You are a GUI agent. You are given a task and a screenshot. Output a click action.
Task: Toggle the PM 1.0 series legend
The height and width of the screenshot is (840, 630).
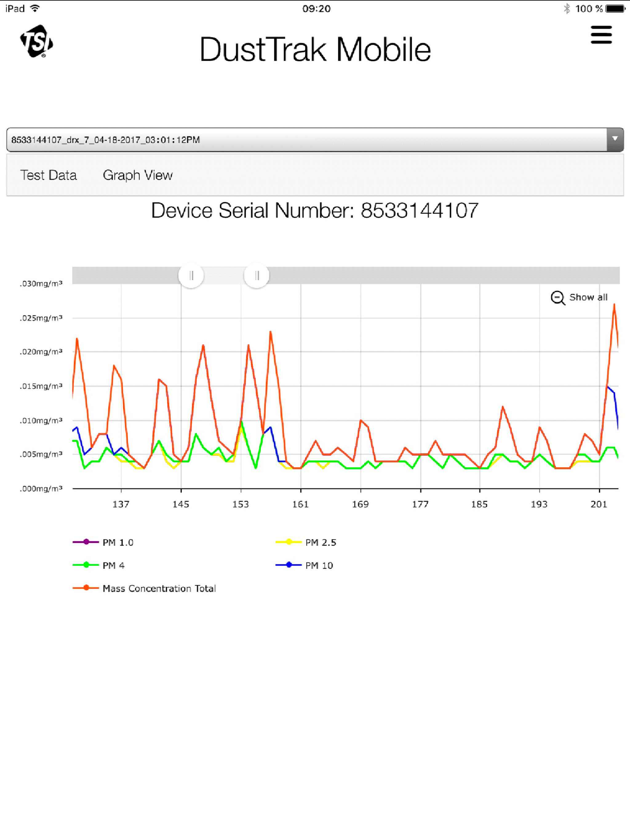(x=103, y=542)
